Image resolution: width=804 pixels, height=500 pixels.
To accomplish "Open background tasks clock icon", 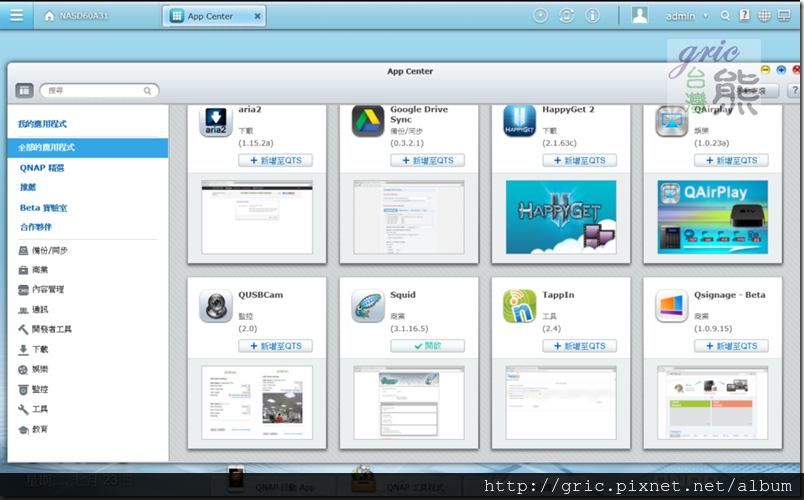I will (x=540, y=16).
